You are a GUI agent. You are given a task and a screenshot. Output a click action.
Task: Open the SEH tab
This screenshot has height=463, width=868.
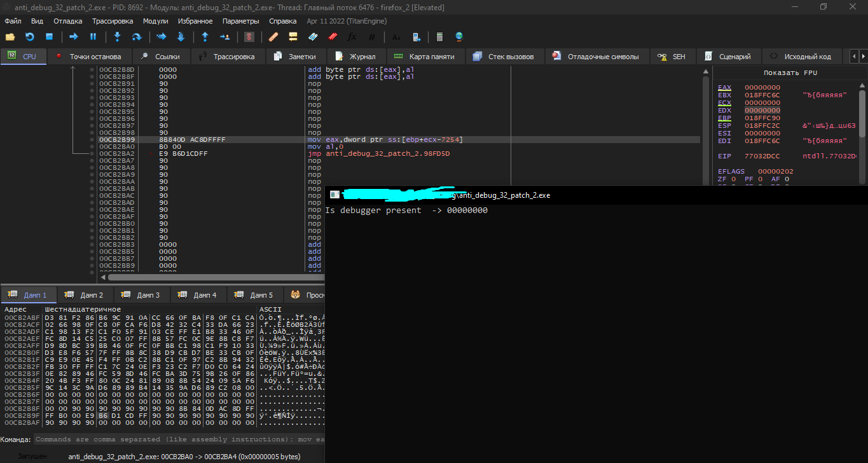(x=673, y=56)
